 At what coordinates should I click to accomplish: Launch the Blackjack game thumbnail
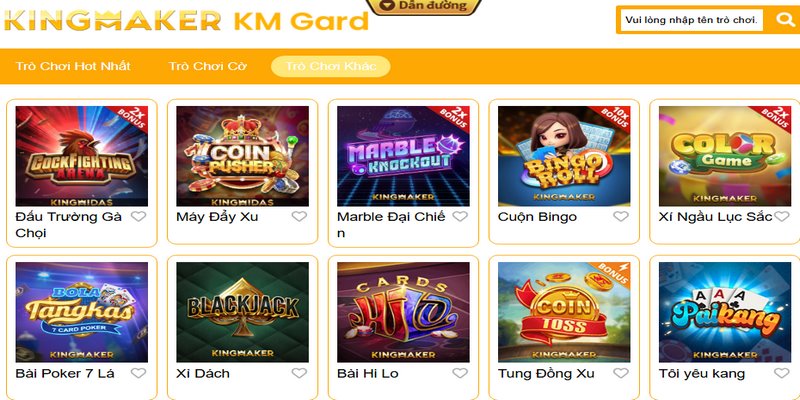tap(242, 312)
